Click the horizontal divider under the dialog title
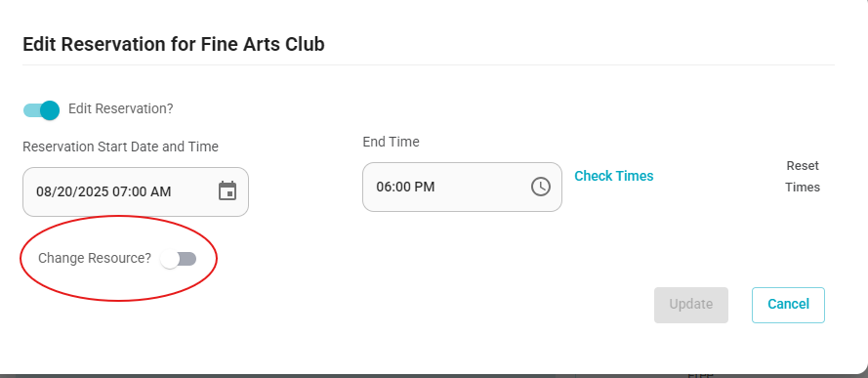 tap(428, 64)
